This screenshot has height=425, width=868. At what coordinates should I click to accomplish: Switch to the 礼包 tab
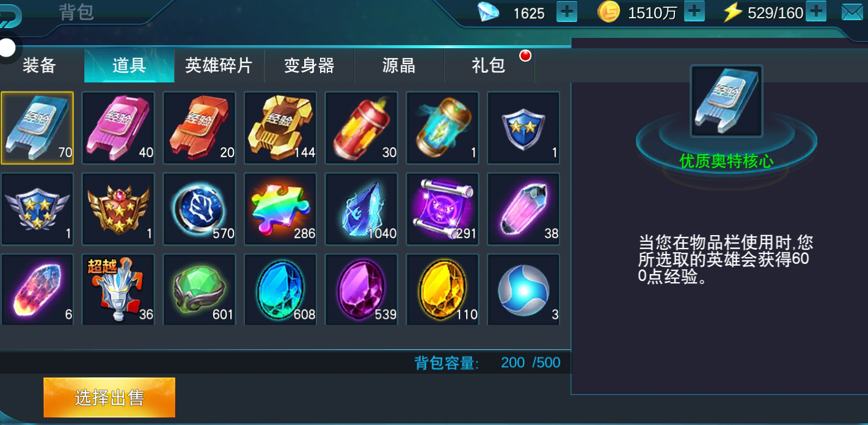click(x=489, y=65)
